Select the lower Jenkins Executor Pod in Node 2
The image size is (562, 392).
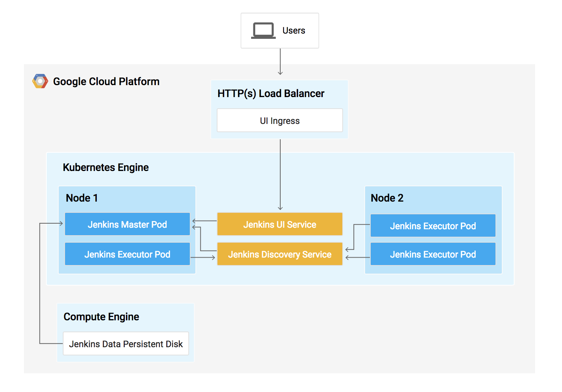[433, 254]
